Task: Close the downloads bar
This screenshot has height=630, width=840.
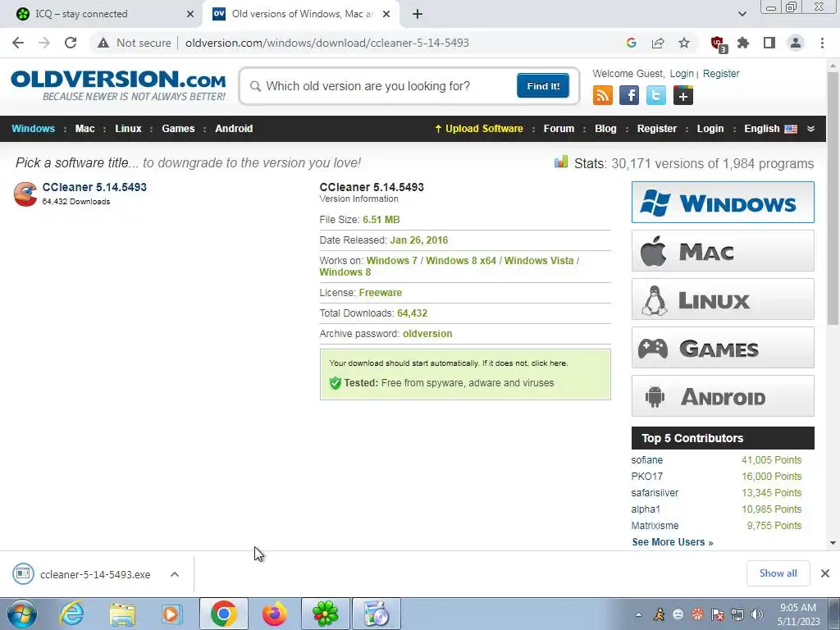Action: point(825,573)
